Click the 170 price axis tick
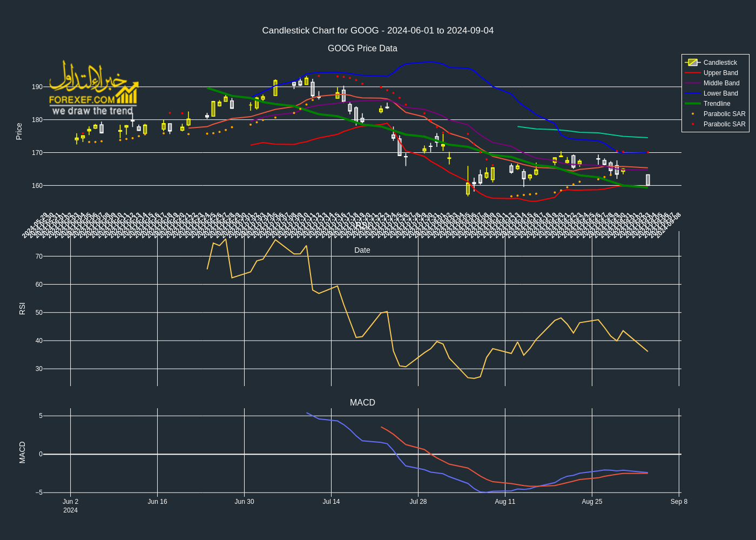Image resolution: width=756 pixels, height=540 pixels. [x=37, y=153]
